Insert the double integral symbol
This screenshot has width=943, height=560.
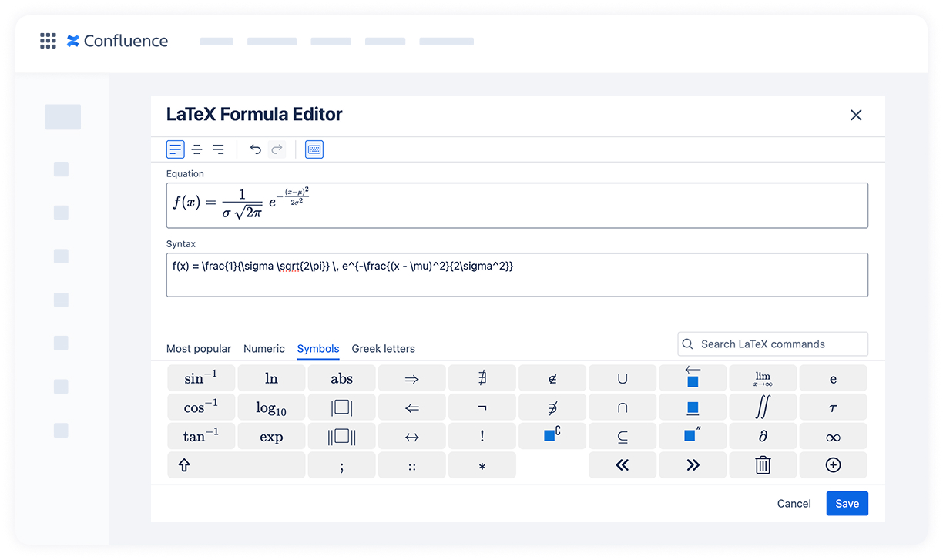coord(763,407)
